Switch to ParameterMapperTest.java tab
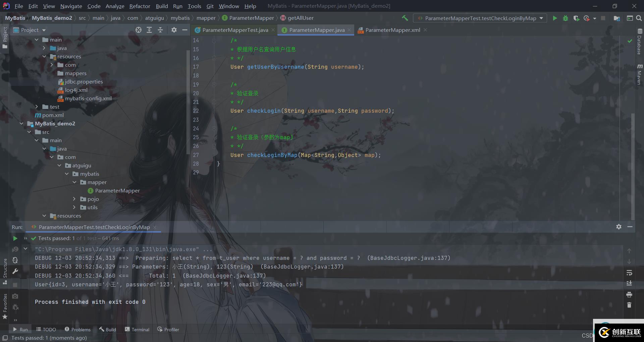 coord(235,30)
